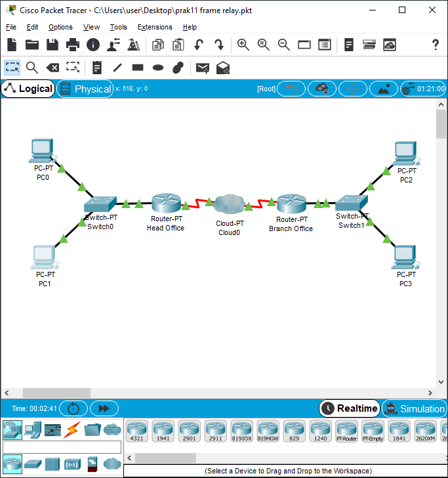Viewport: 448px width, 478px height.
Task: Place a note with Note tool
Action: [97, 68]
